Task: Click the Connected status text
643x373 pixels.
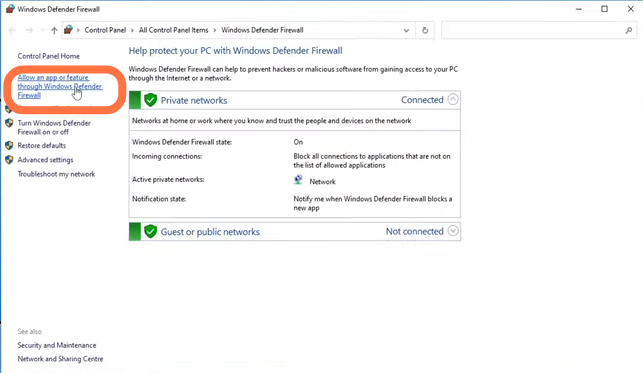Action: click(x=422, y=100)
